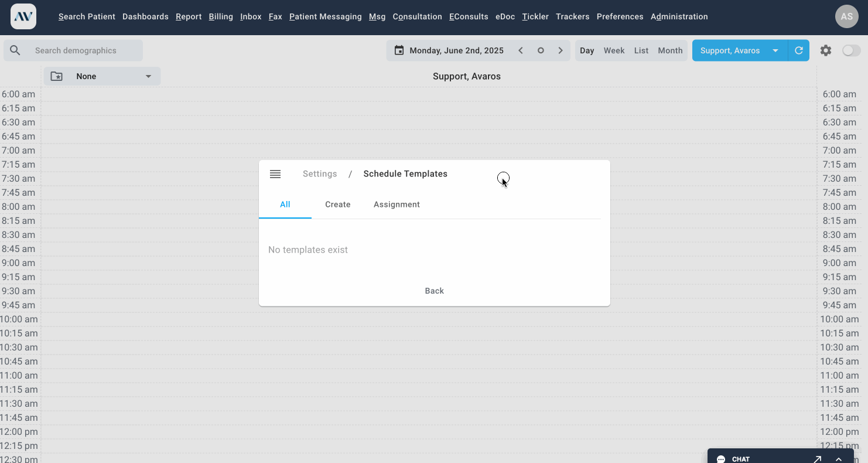The width and height of the screenshot is (868, 463).
Task: Open the Support, Avaros provider dropdown
Action: [740, 50]
